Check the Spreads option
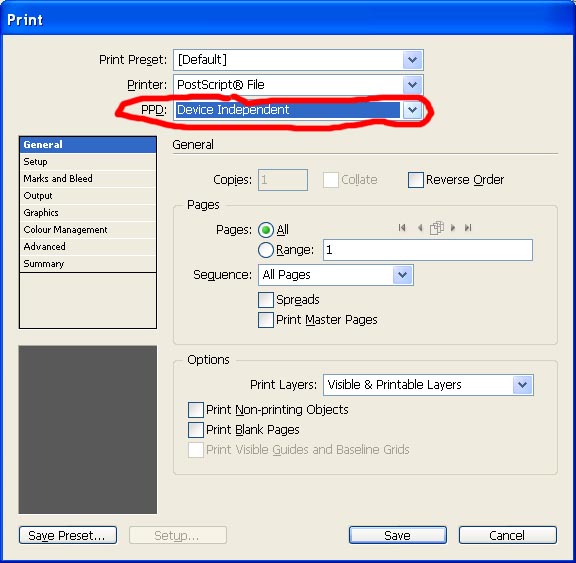The height and width of the screenshot is (563, 576). [x=266, y=300]
